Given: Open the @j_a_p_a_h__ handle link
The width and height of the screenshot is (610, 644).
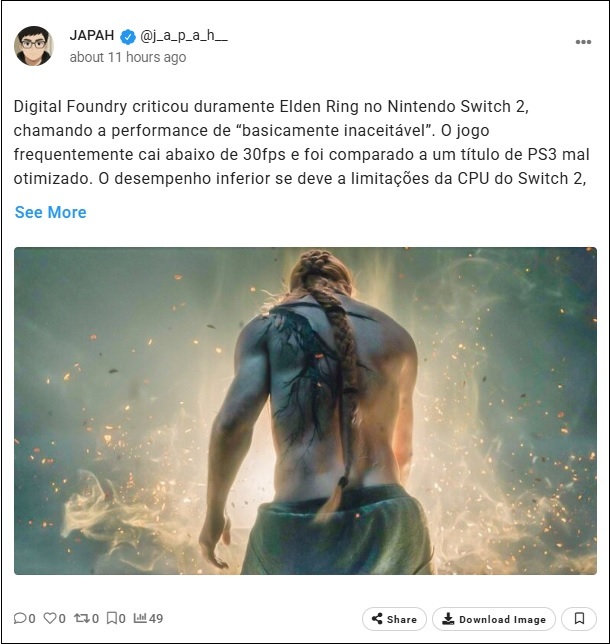Looking at the screenshot, I should point(184,36).
